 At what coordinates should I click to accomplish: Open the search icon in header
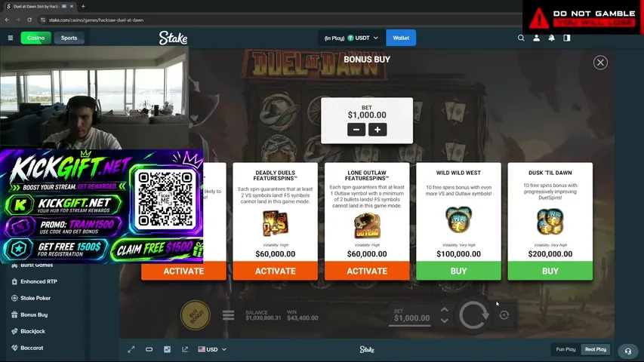click(521, 38)
